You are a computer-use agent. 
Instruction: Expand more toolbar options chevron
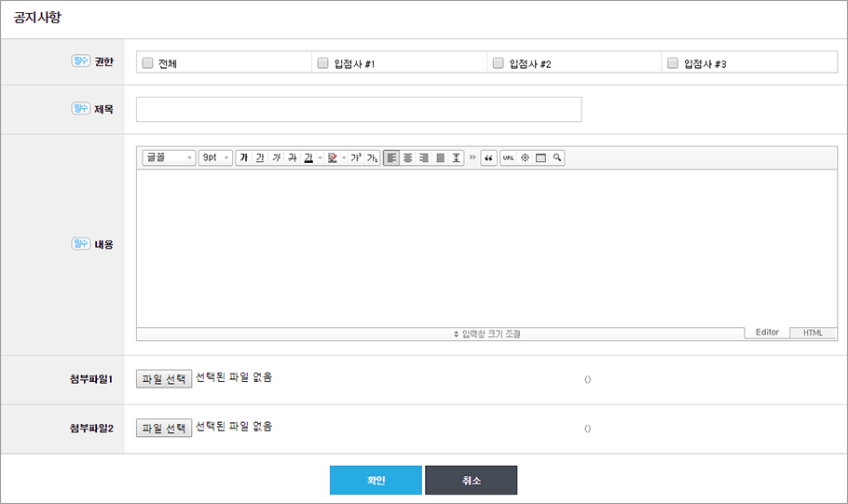tap(472, 157)
